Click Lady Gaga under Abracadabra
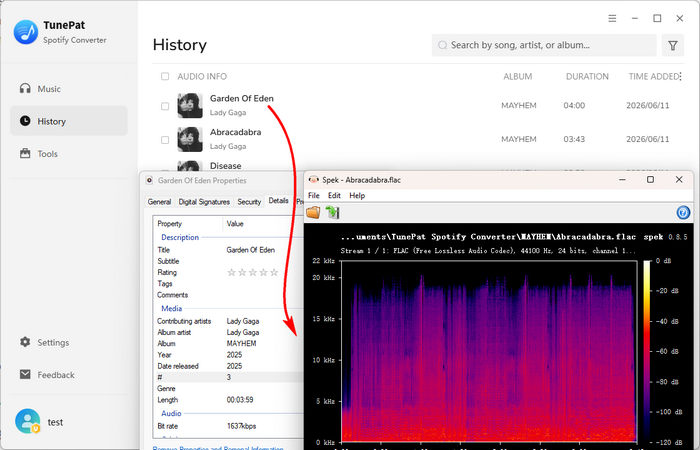This screenshot has height=450, width=700. tap(228, 146)
